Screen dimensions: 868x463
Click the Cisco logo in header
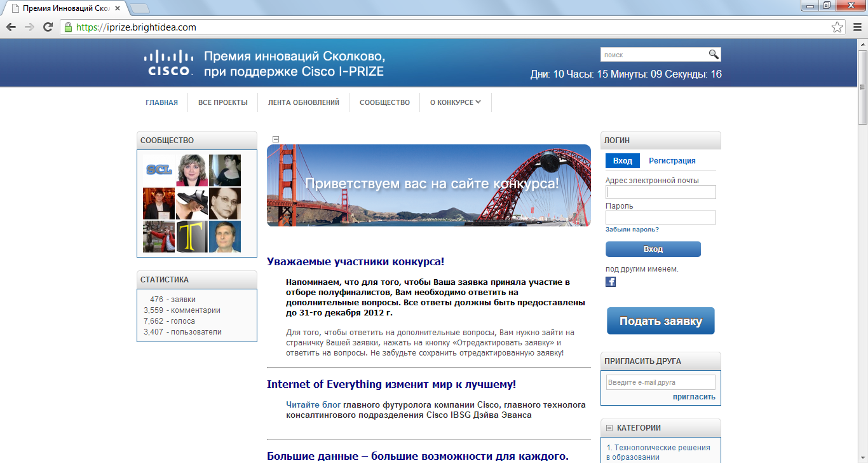(168, 63)
